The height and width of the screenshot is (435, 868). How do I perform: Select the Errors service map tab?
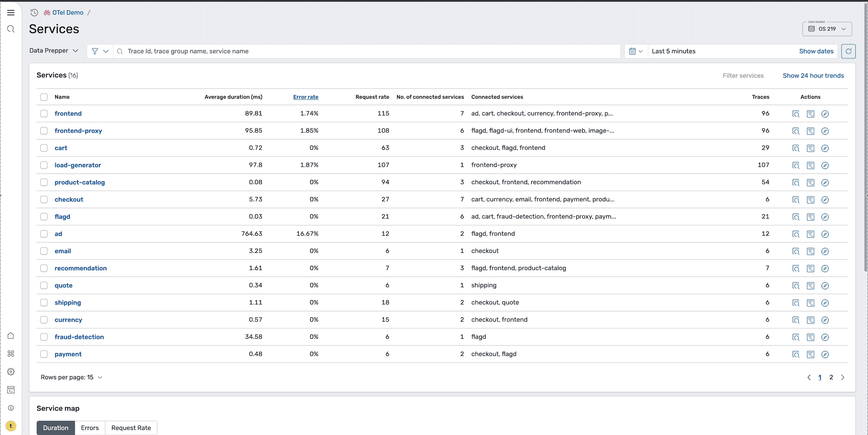90,428
